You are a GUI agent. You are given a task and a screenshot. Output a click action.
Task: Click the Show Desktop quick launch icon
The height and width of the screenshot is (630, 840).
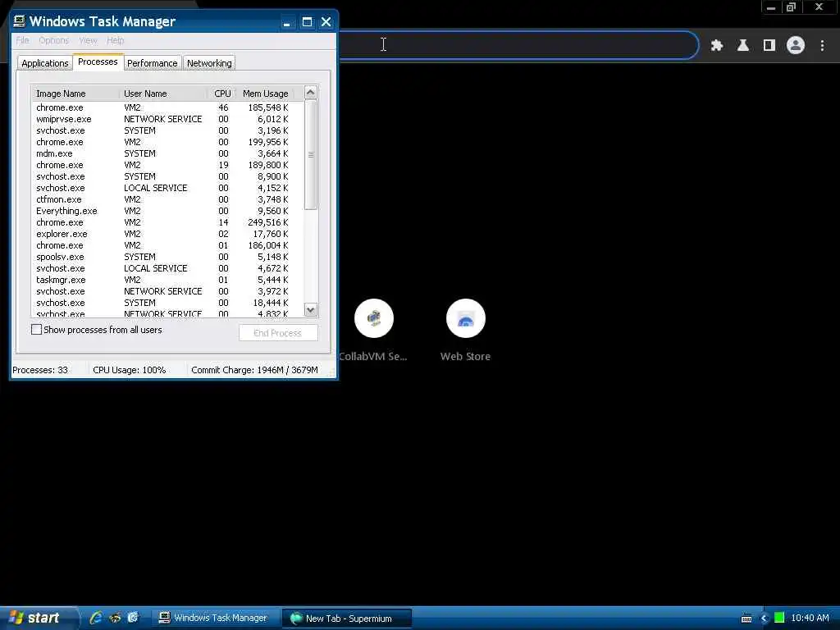coord(133,618)
